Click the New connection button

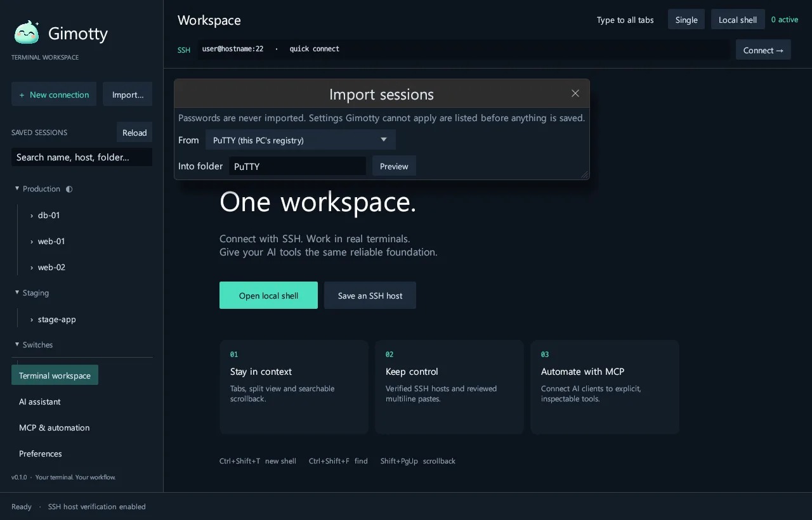(x=54, y=94)
